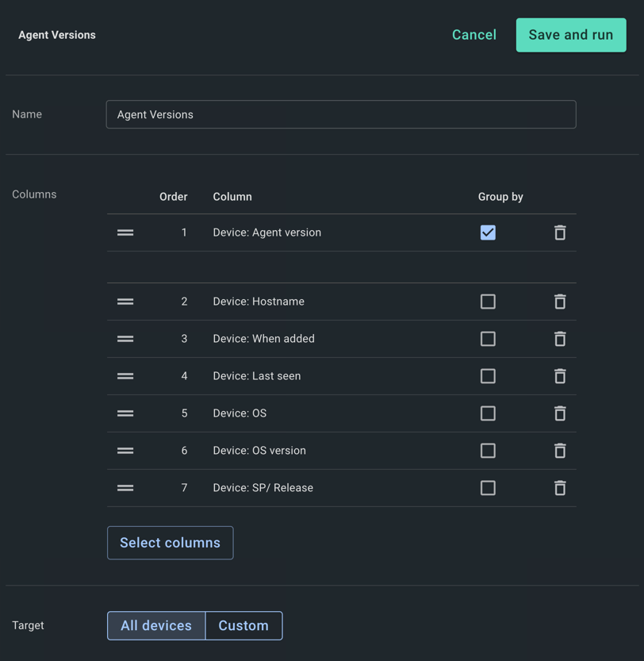Uncheck Group by for Agent version
The image size is (644, 661).
point(488,233)
